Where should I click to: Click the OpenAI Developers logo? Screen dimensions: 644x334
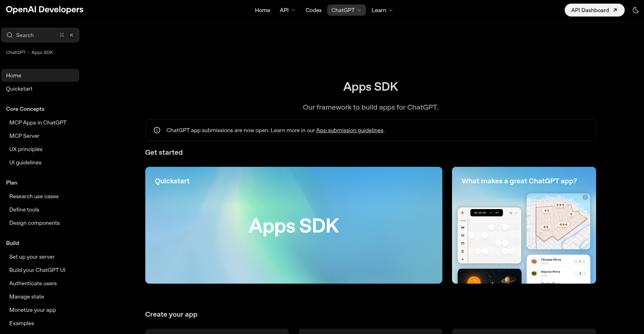[x=45, y=10]
